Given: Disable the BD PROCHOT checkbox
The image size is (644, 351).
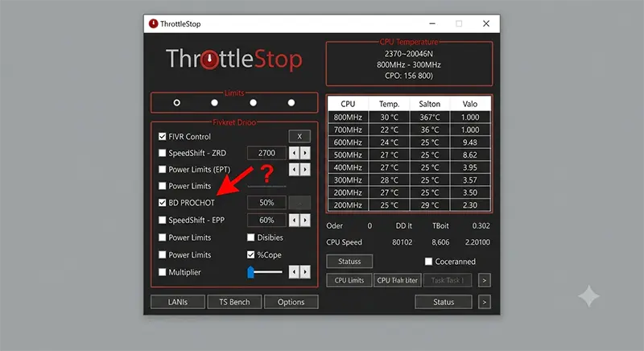Looking at the screenshot, I should [x=163, y=202].
